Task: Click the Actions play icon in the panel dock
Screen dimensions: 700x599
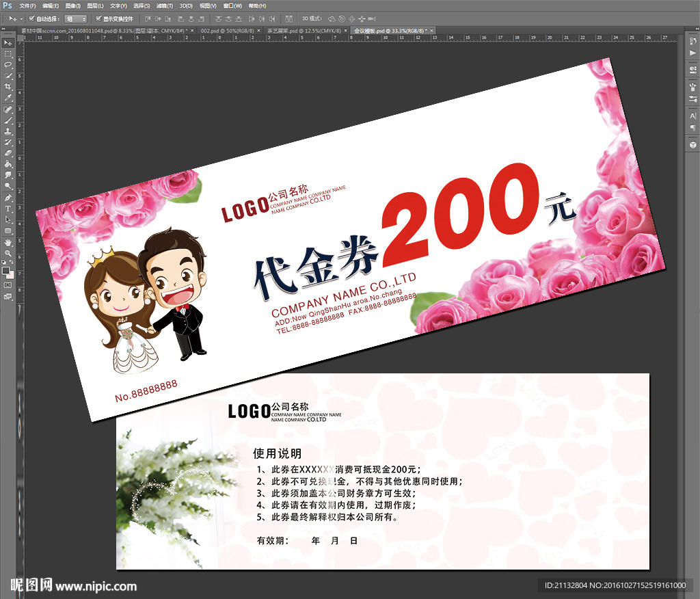Action: pos(692,53)
